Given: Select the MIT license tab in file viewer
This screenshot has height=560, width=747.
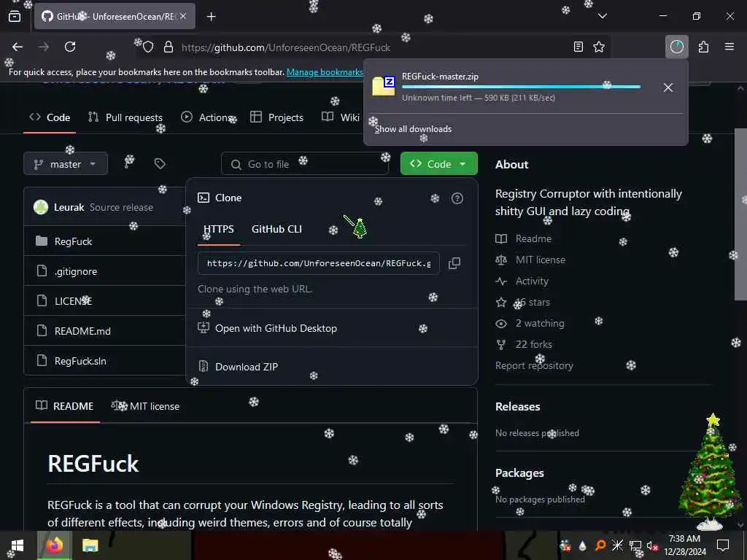Looking at the screenshot, I should pos(145,406).
